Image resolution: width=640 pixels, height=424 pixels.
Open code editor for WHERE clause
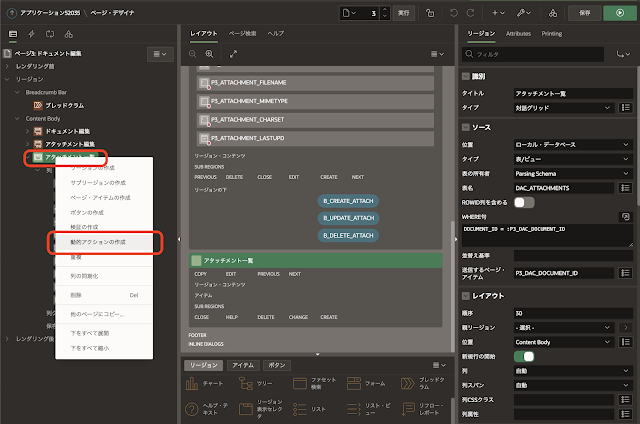pos(625,217)
